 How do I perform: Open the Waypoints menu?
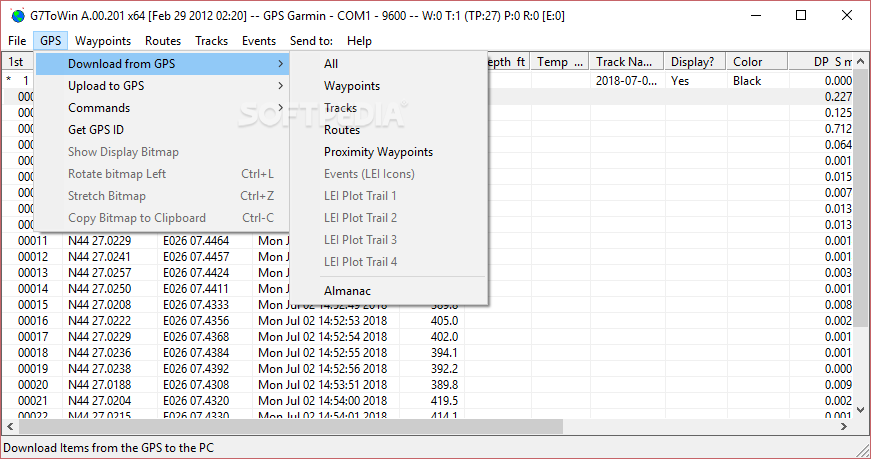coord(103,41)
